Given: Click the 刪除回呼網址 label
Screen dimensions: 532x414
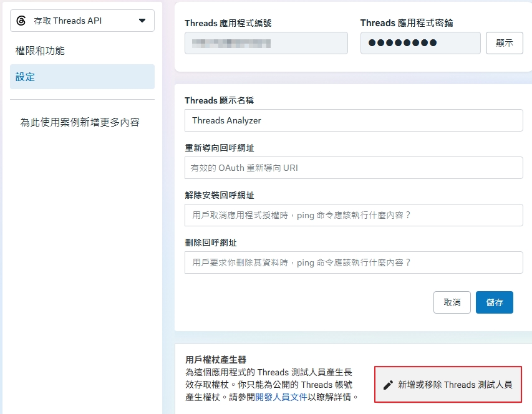Looking at the screenshot, I should 211,243.
